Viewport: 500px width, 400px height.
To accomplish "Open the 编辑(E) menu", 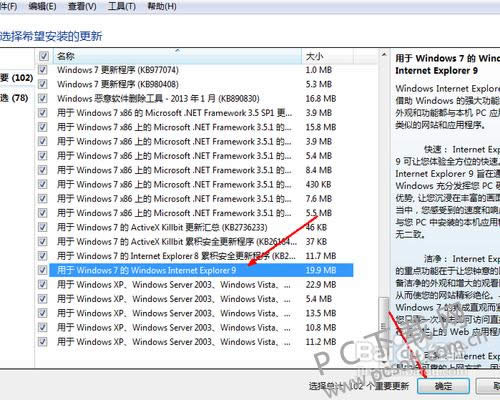I will (x=42, y=6).
